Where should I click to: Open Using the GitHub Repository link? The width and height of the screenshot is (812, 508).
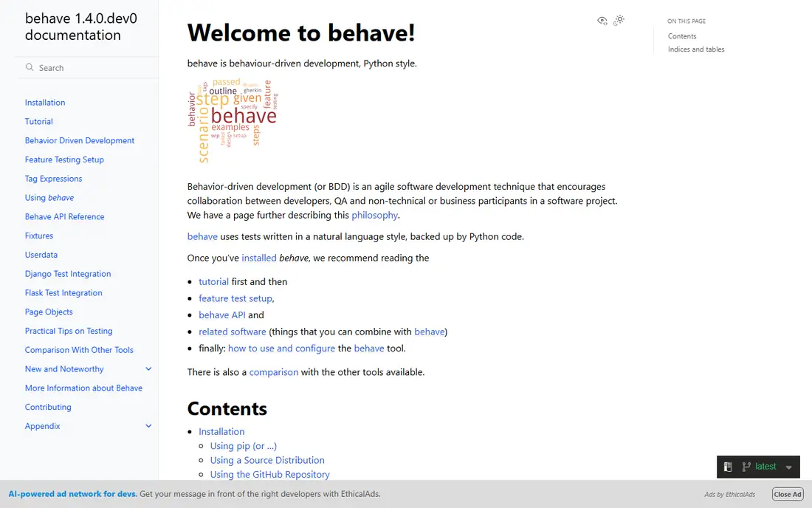click(269, 474)
